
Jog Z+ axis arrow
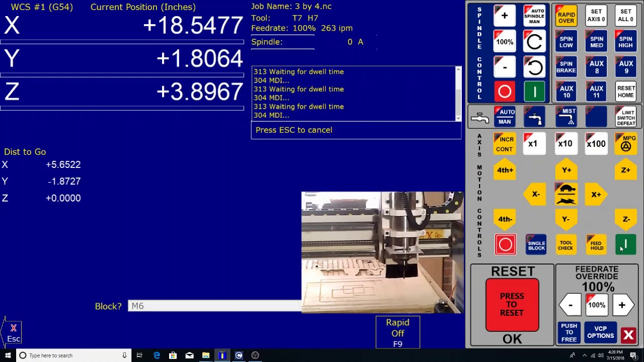tap(626, 170)
